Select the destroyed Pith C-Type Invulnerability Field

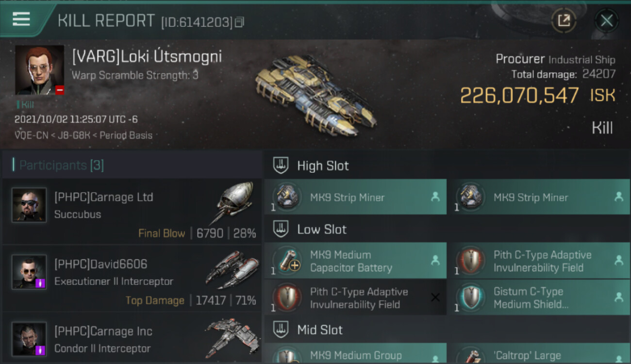click(x=355, y=298)
